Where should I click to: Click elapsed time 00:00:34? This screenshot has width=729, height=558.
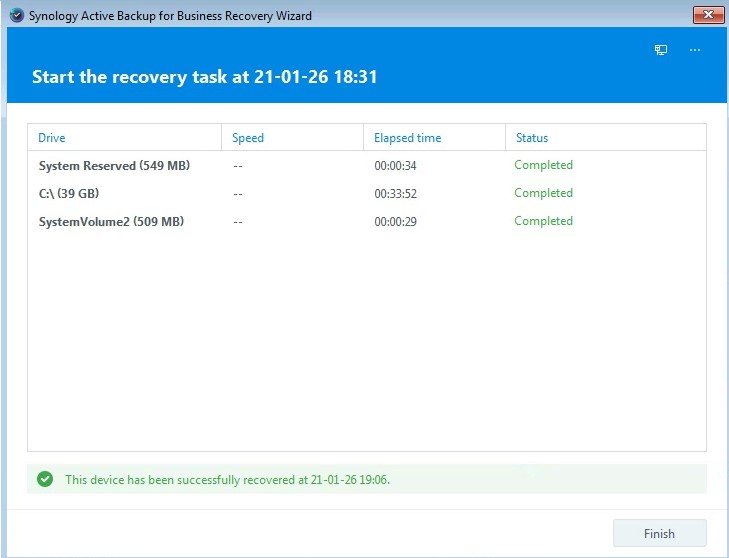click(395, 166)
